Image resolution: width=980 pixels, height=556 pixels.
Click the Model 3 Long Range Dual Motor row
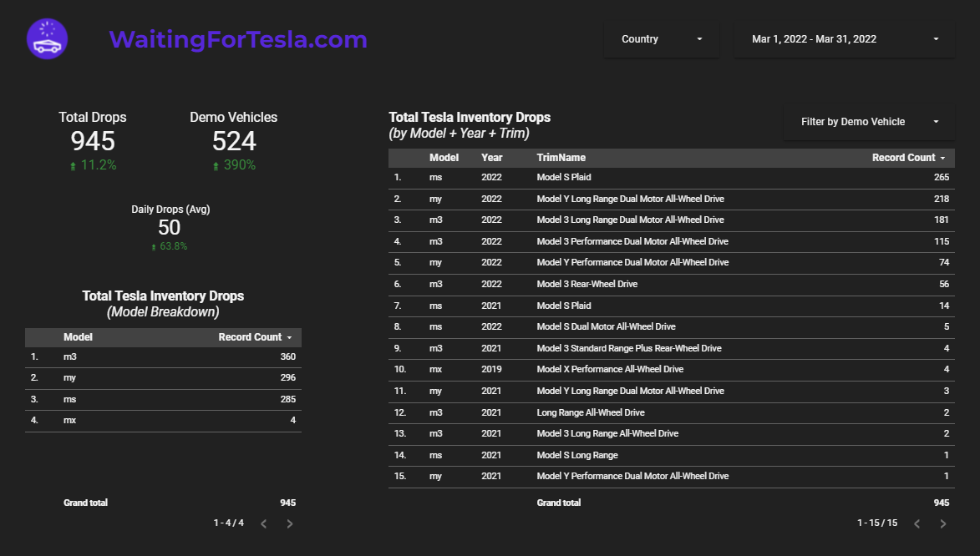tap(671, 220)
